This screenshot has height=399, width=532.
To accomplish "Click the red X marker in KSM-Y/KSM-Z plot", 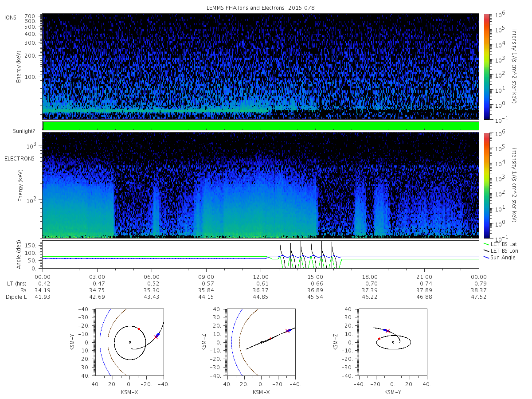I will point(387,331).
